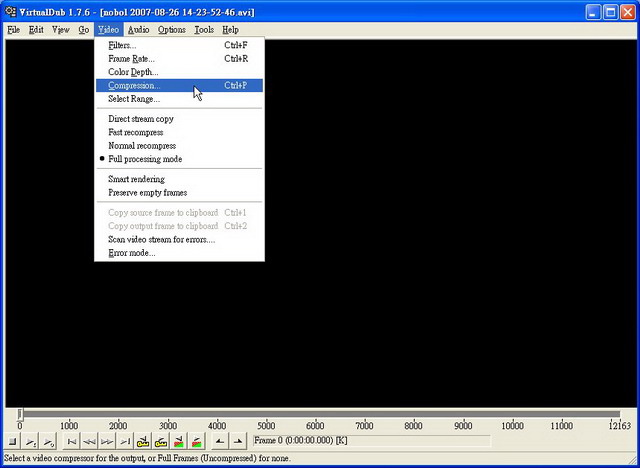
Task: Close the VirtualDub window
Action: point(628,12)
